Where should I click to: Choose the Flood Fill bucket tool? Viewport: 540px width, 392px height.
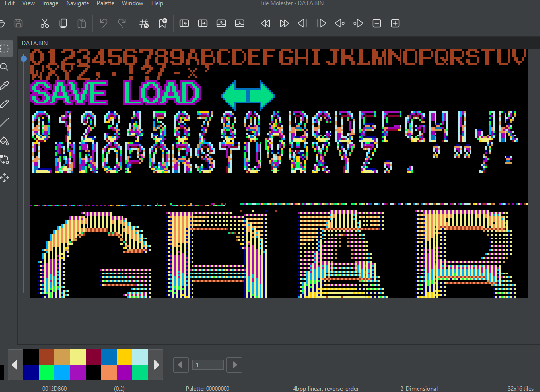click(x=5, y=141)
